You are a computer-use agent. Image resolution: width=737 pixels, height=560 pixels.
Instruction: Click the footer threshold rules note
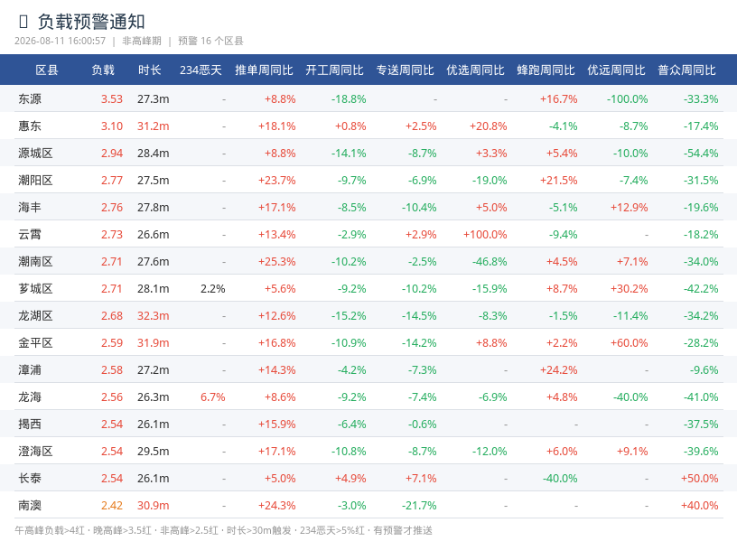click(223, 530)
